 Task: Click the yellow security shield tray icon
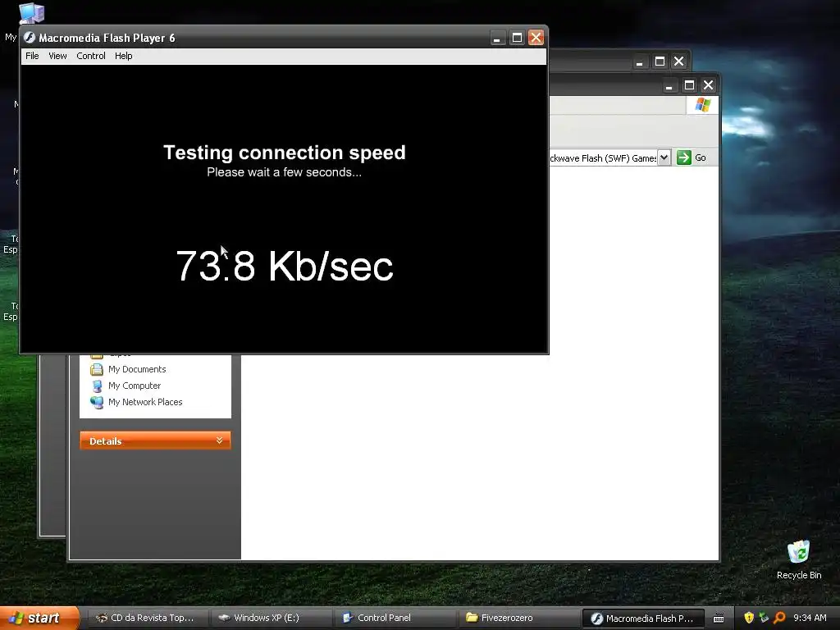[x=749, y=618]
